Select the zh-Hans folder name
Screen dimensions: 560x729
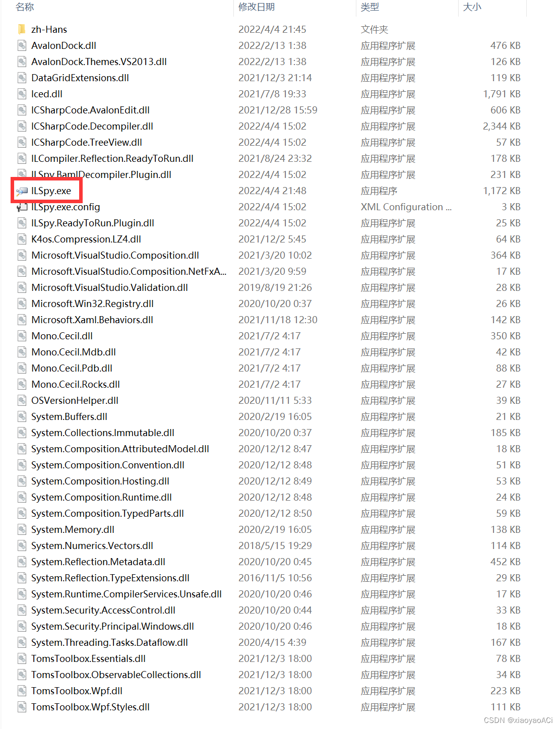(49, 29)
